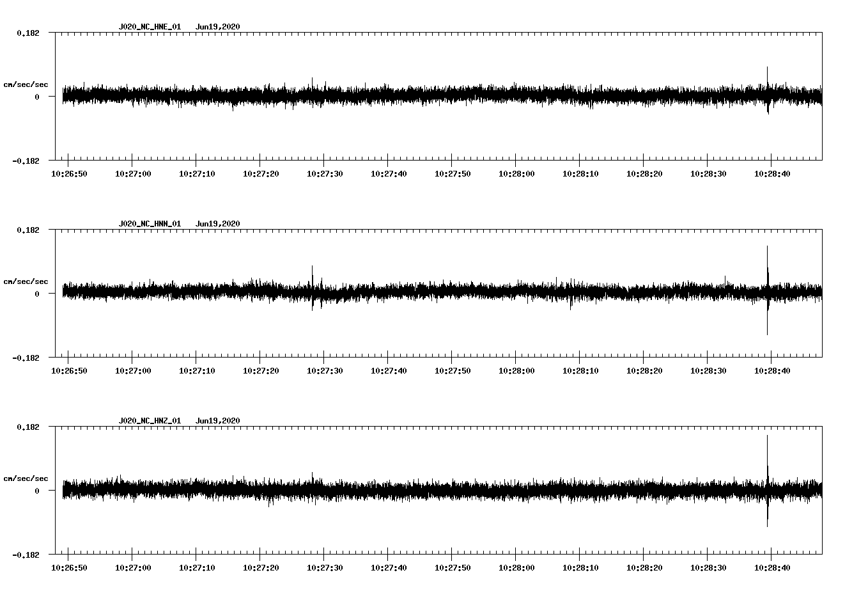Click the zero amplitude label of HNE plot
Viewport: 868px width, 591px height.
[x=37, y=97]
